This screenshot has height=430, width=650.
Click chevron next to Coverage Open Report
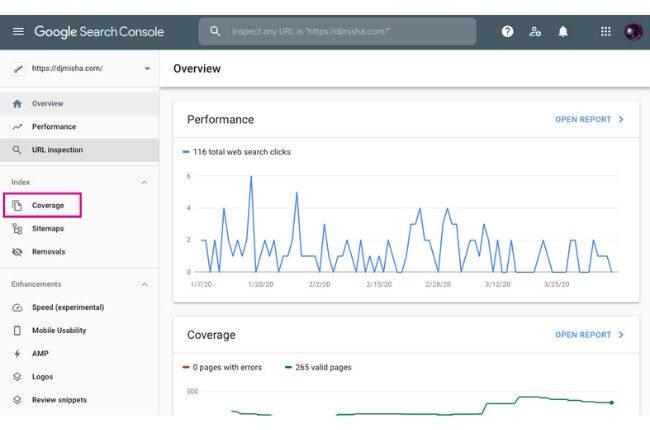[x=621, y=335]
